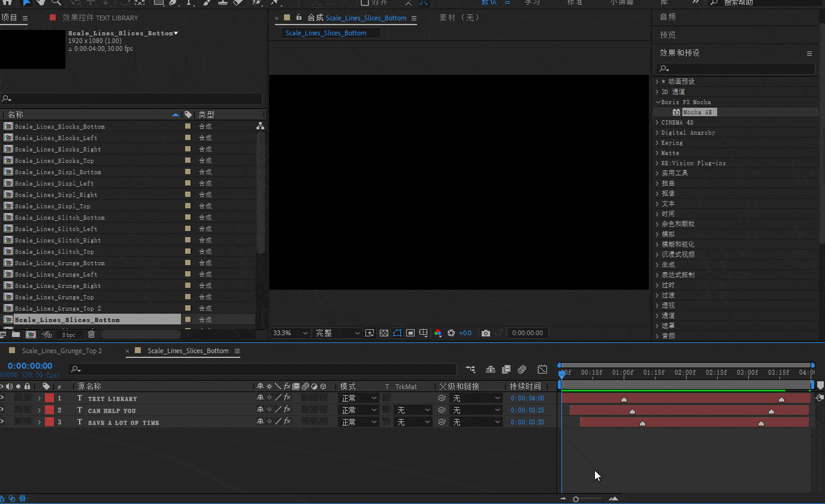Click red label swatch of layer 2

[x=49, y=410]
